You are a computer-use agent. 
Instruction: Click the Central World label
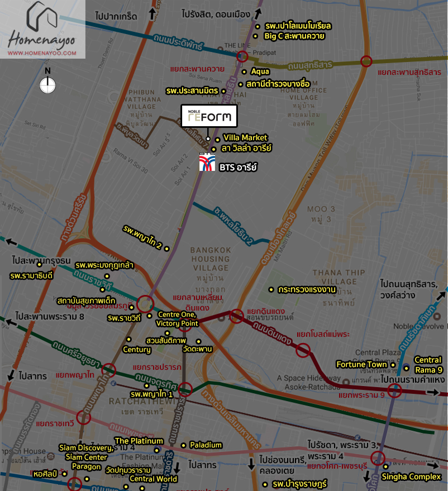(x=154, y=479)
